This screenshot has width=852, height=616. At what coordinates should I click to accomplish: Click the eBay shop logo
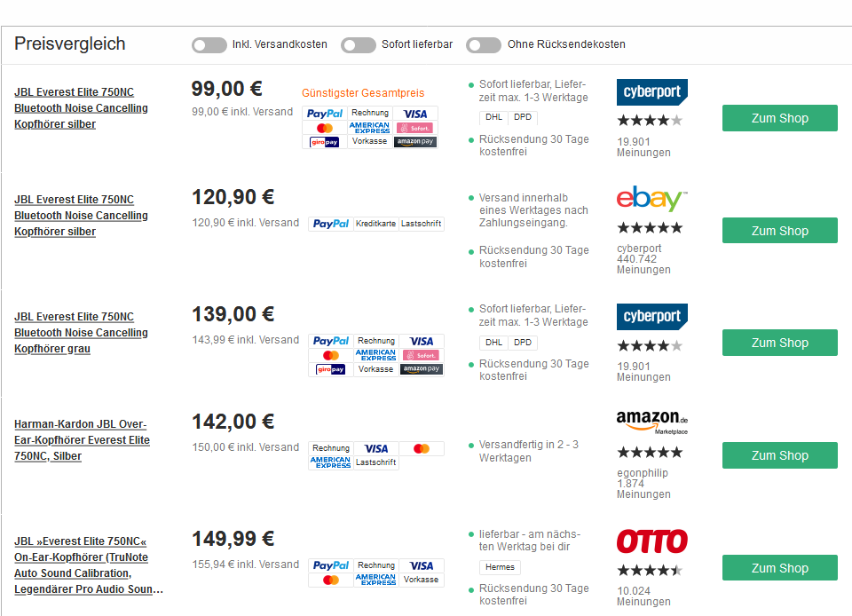pos(652,200)
